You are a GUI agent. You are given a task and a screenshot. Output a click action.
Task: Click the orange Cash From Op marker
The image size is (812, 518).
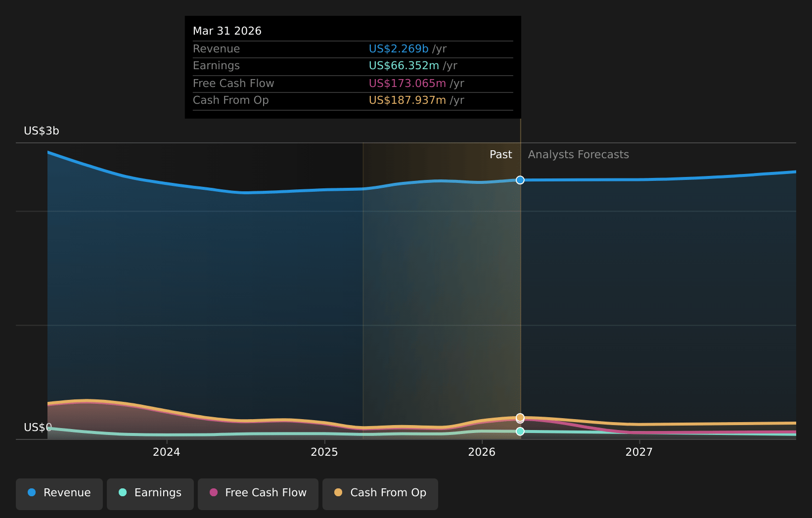point(520,418)
